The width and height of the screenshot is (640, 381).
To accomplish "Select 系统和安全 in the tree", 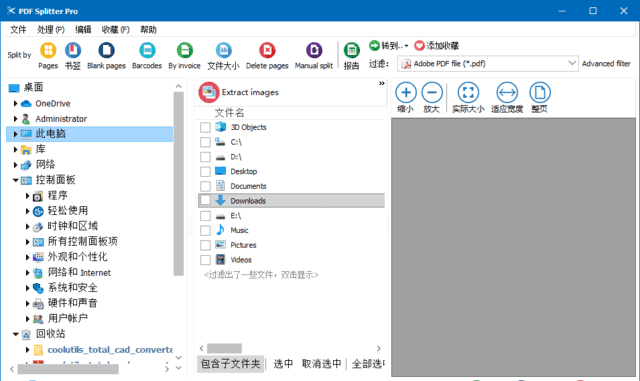I will pos(73,287).
